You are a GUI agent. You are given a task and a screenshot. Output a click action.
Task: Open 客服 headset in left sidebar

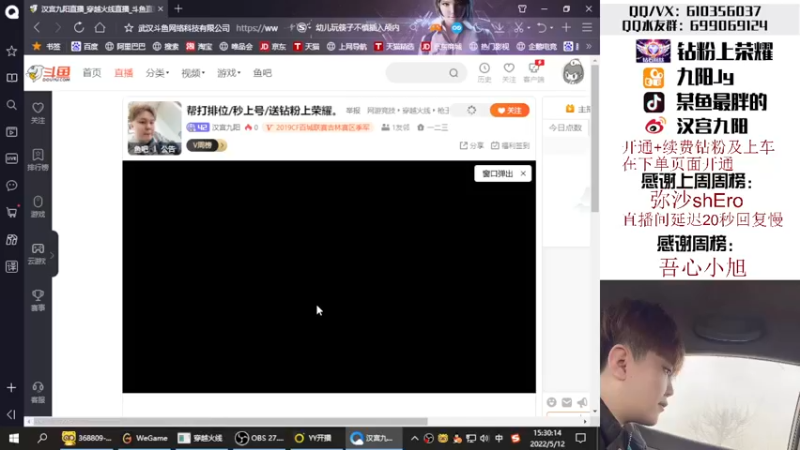(x=38, y=392)
